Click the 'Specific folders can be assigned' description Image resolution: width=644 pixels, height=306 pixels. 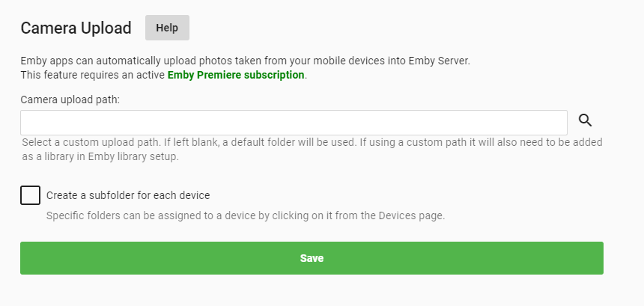tap(246, 215)
